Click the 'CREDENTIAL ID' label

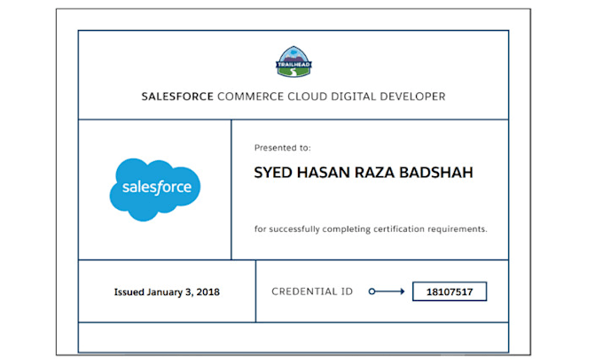coord(312,291)
